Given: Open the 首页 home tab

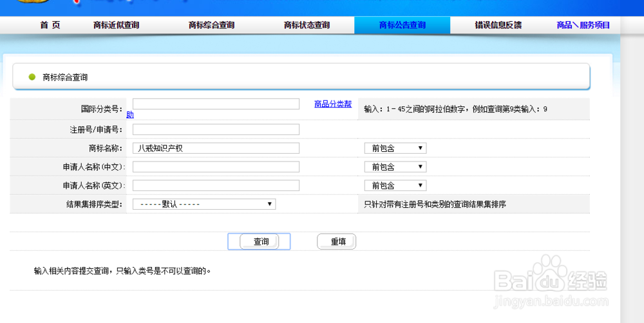Looking at the screenshot, I should [x=50, y=25].
